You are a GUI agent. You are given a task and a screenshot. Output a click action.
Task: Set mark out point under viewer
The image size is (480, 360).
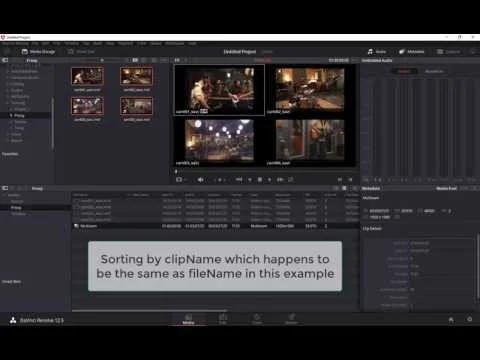[x=350, y=180]
